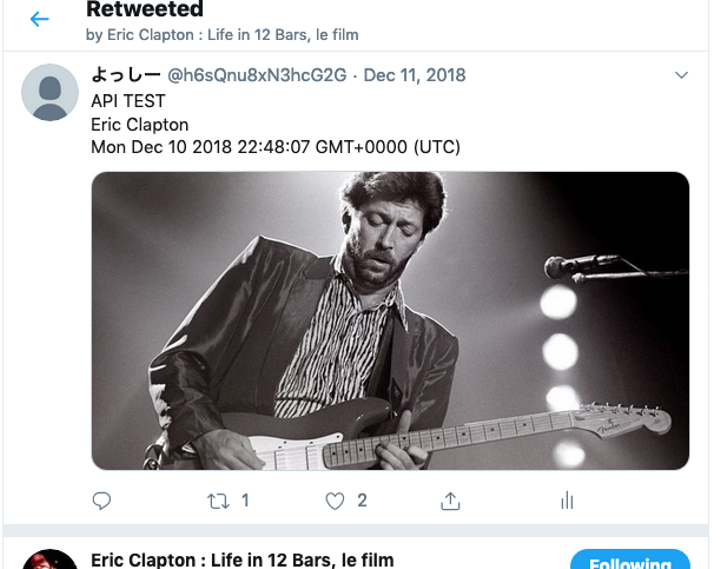Toggle the Following button
720x569 pixels.
click(x=630, y=561)
